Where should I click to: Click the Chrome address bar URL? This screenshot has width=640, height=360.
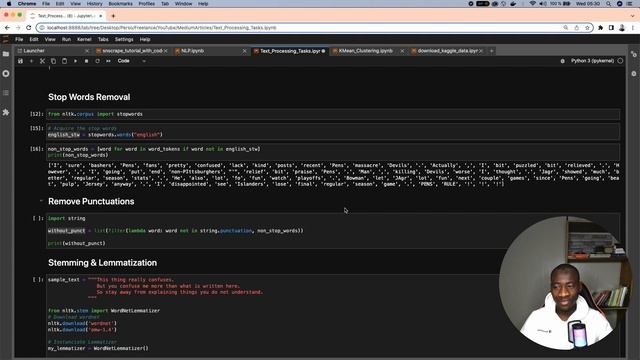pos(162,28)
